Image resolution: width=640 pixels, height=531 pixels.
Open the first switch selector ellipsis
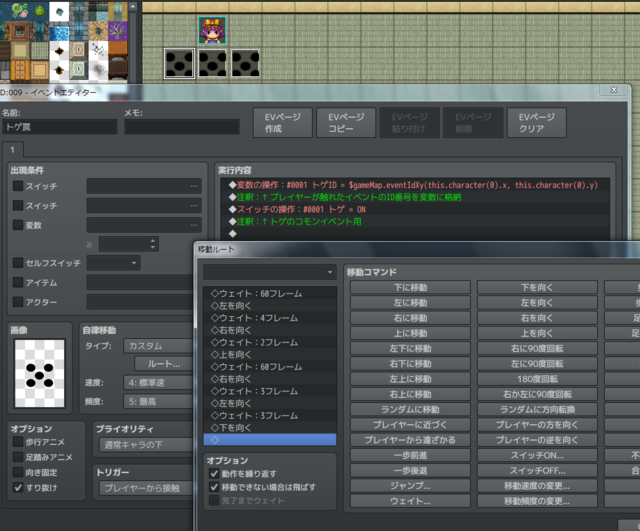[x=194, y=186]
